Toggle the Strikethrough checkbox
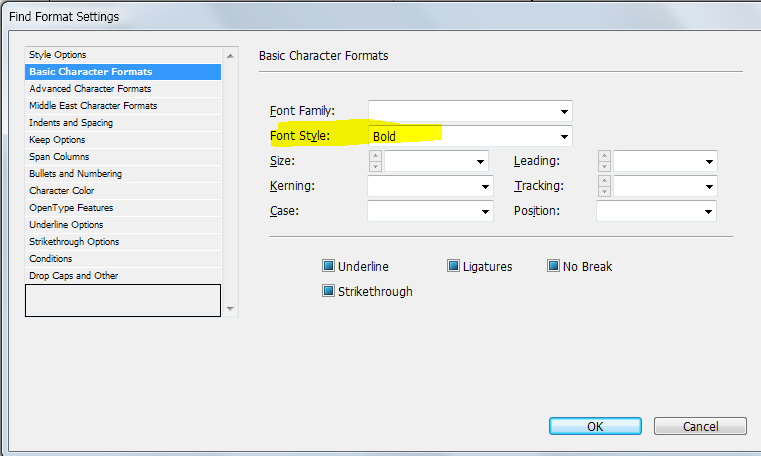This screenshot has height=456, width=761. (329, 291)
